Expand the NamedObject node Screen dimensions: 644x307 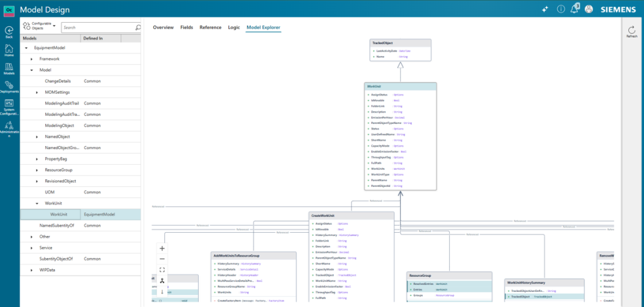click(37, 137)
